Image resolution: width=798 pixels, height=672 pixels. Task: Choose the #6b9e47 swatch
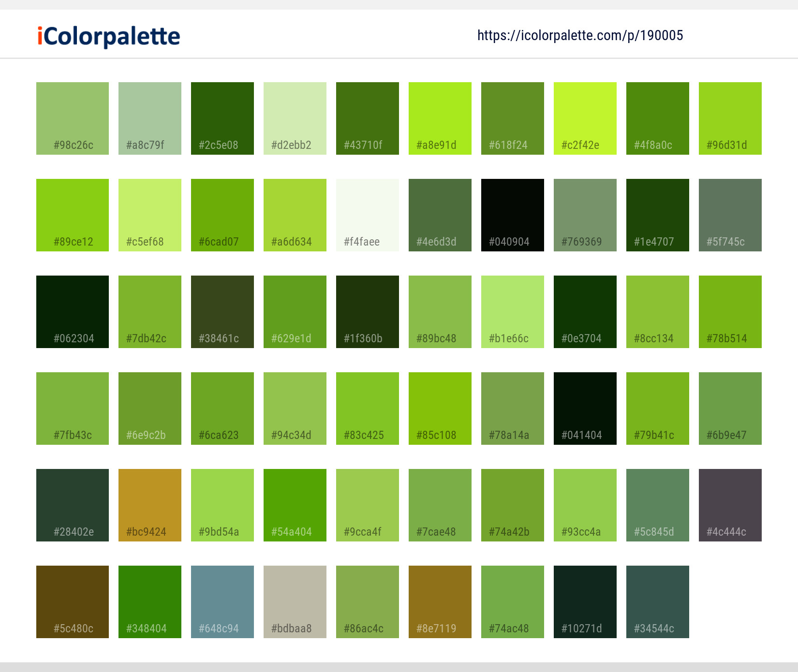(730, 409)
